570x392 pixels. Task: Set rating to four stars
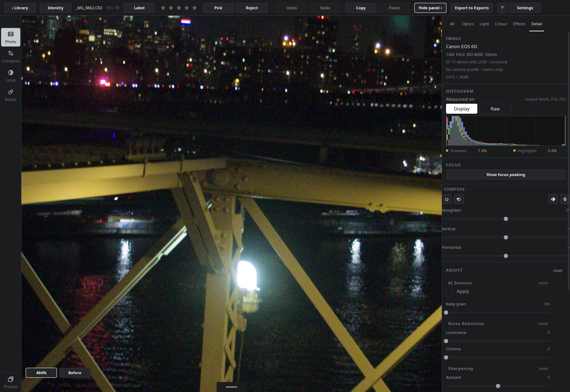tap(187, 8)
